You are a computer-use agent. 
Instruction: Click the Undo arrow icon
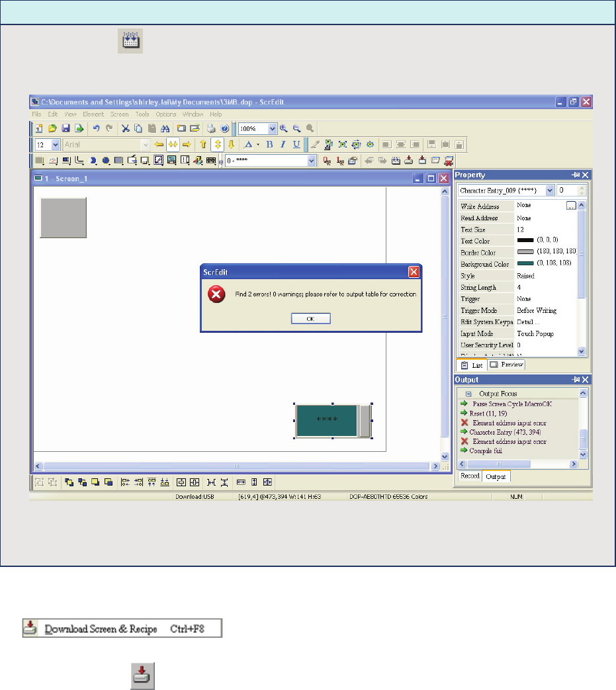click(96, 128)
